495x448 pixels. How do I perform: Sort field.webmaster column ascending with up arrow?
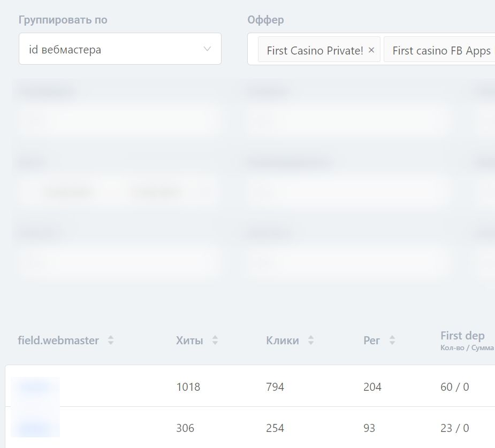[x=111, y=337]
